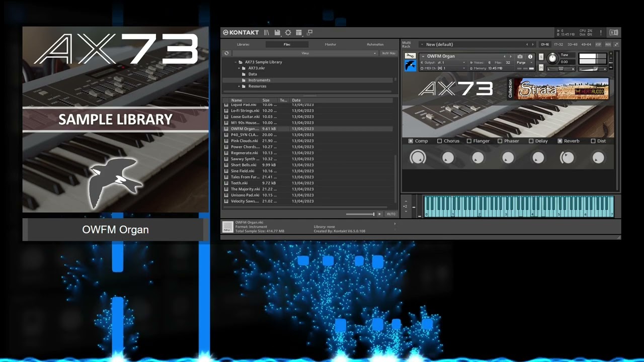Collapse the AX73 Sample Library folder
The height and width of the screenshot is (362, 644).
coord(235,62)
